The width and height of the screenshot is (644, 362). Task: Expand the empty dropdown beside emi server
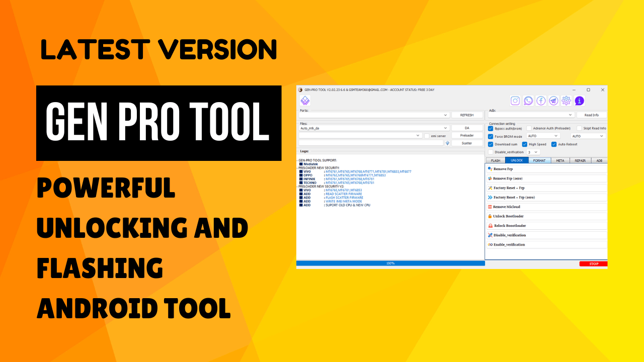point(360,136)
